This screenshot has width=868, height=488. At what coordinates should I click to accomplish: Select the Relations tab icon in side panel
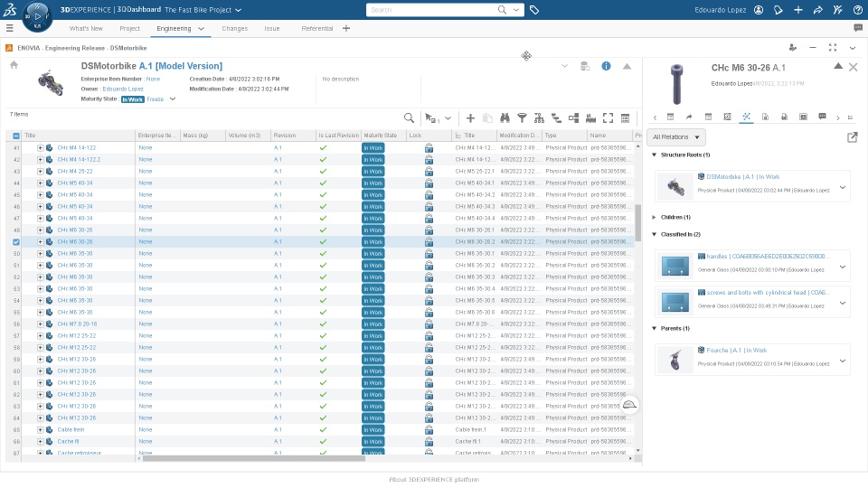pyautogui.click(x=746, y=117)
